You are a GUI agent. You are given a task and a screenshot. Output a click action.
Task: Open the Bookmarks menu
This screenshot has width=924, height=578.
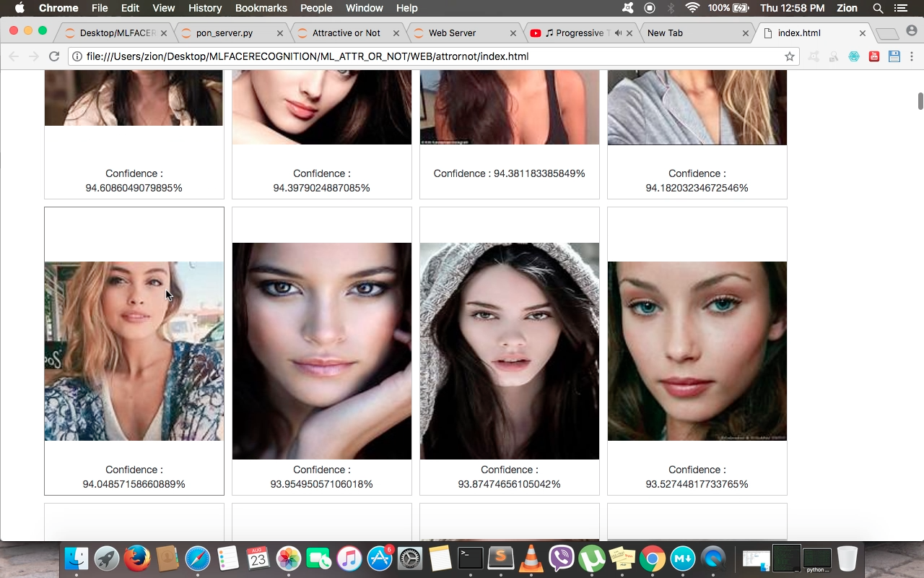pyautogui.click(x=261, y=8)
